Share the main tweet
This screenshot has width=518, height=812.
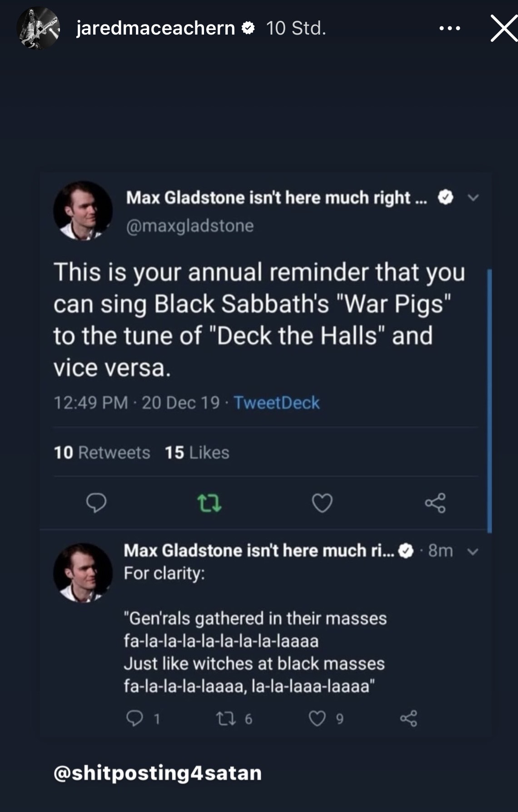(435, 503)
